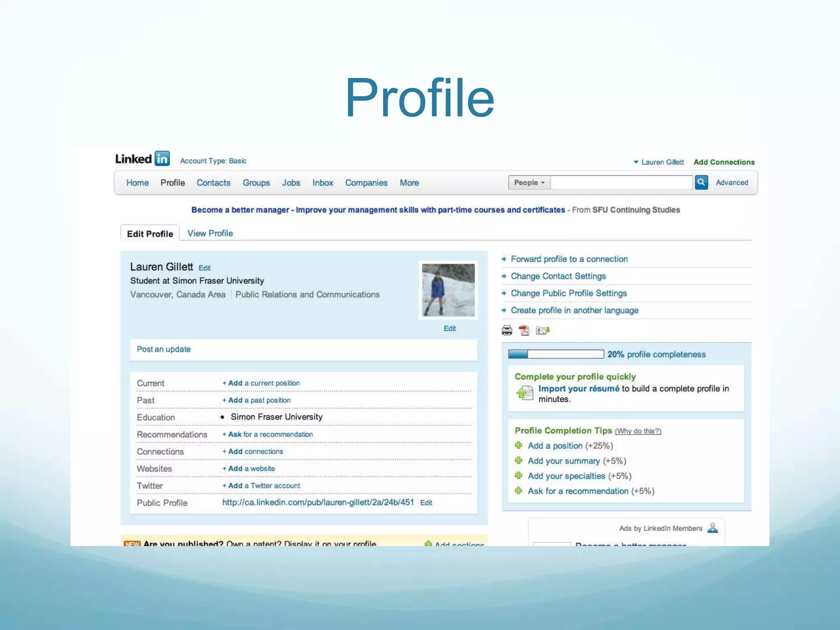Click Add a Twitter account
Screen dimensions: 840x630
[x=261, y=486]
